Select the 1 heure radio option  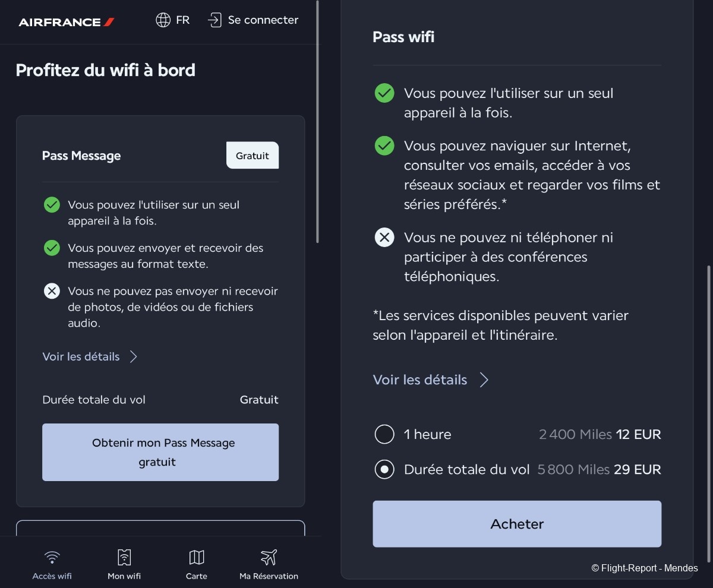[384, 434]
